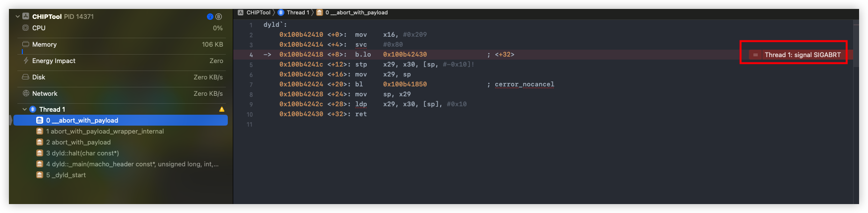Open the CPU gauge row
The width and height of the screenshot is (868, 213).
121,28
